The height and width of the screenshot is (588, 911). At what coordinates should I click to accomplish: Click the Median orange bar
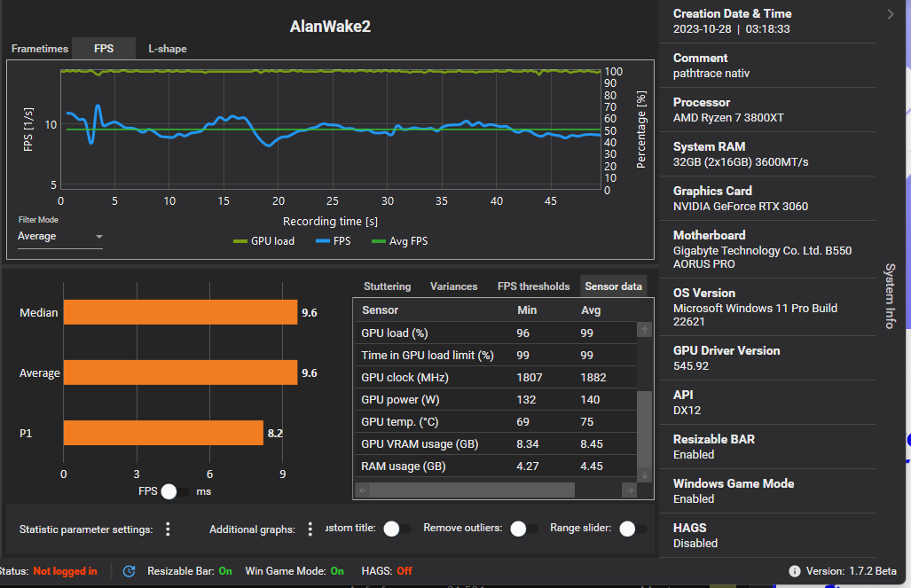click(180, 312)
